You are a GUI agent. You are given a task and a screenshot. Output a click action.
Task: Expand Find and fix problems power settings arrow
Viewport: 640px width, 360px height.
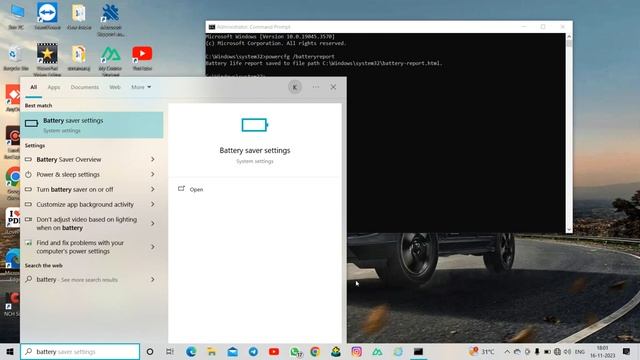pyautogui.click(x=153, y=247)
